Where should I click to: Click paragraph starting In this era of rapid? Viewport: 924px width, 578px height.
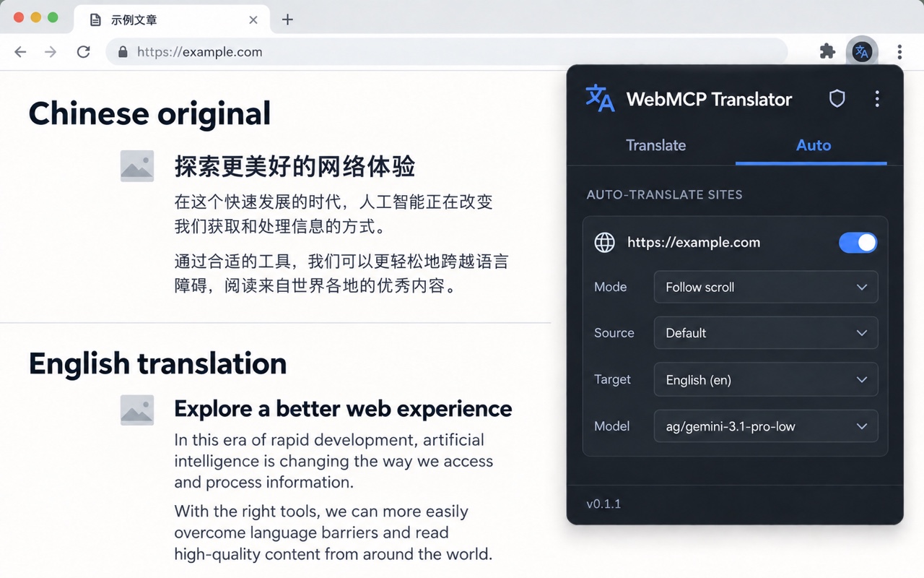[x=334, y=461]
